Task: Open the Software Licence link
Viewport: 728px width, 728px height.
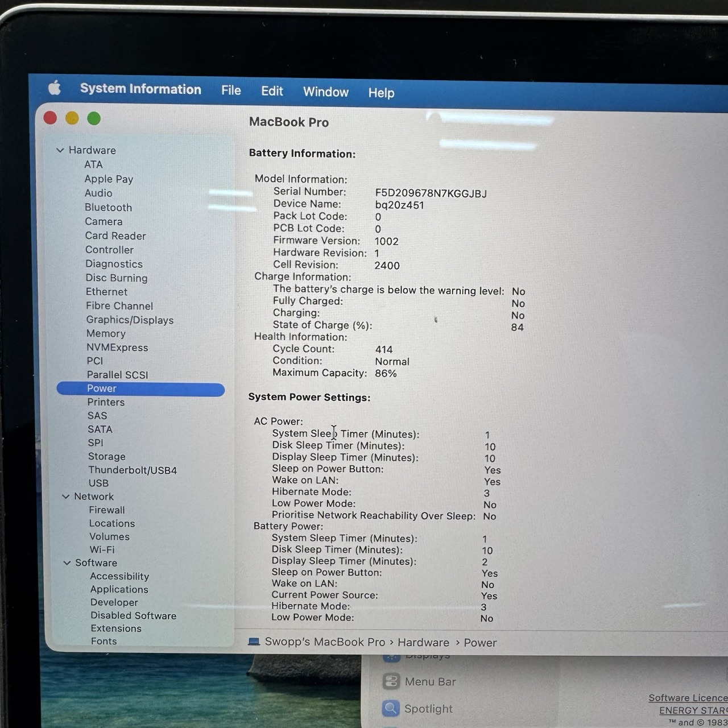Action: [688, 698]
